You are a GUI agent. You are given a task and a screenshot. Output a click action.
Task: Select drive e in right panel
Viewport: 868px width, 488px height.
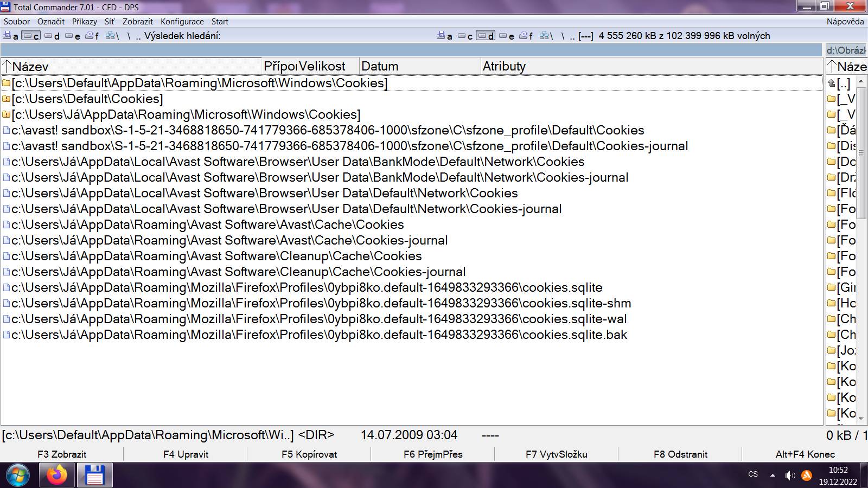pos(507,36)
